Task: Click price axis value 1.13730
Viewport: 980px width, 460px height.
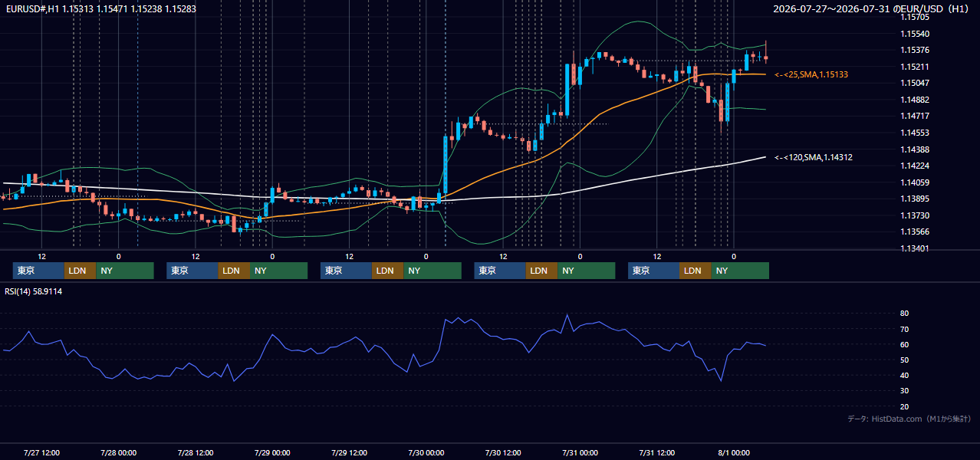Action: (x=915, y=215)
